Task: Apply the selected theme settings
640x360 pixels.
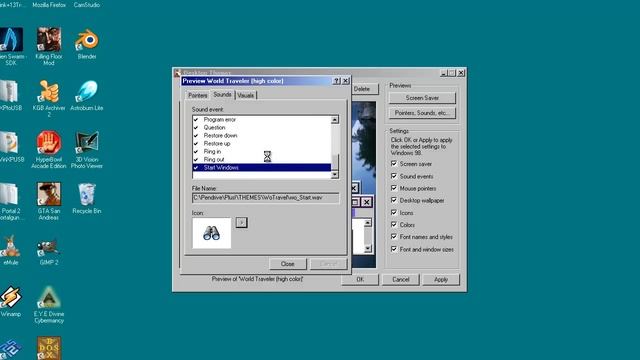Action: (441, 280)
